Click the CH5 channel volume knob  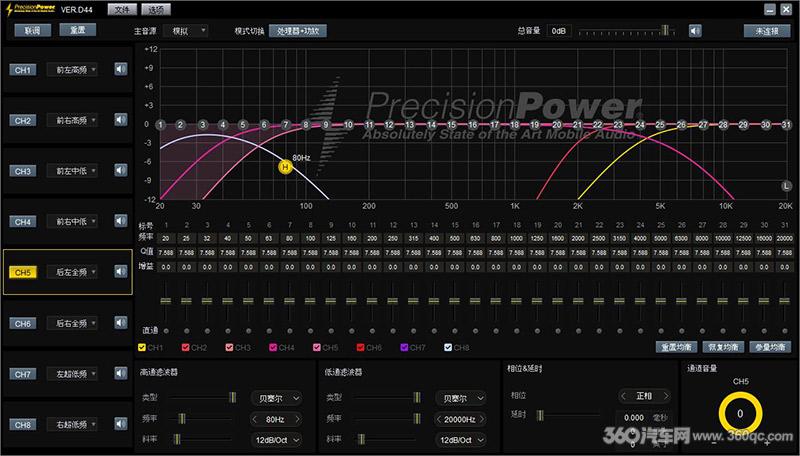coord(740,414)
